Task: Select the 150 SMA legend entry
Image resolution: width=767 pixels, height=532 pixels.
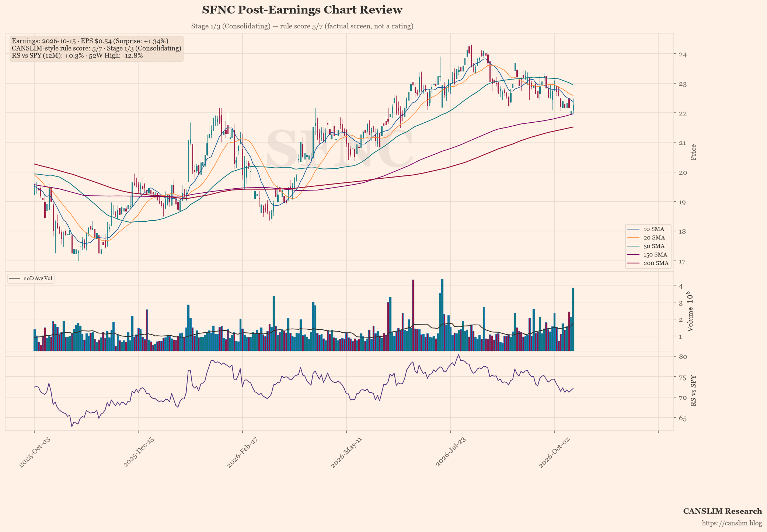Action: tap(648, 255)
